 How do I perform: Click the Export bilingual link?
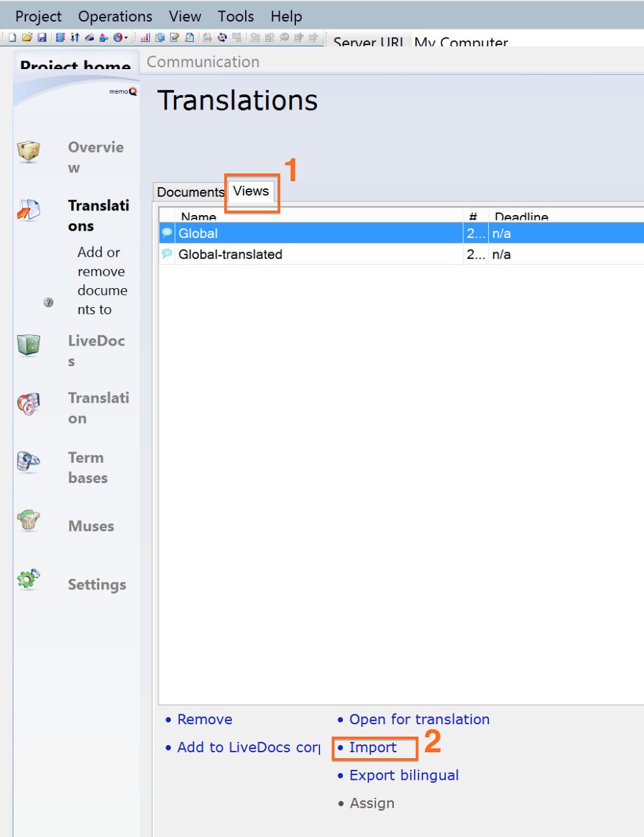pyautogui.click(x=403, y=776)
